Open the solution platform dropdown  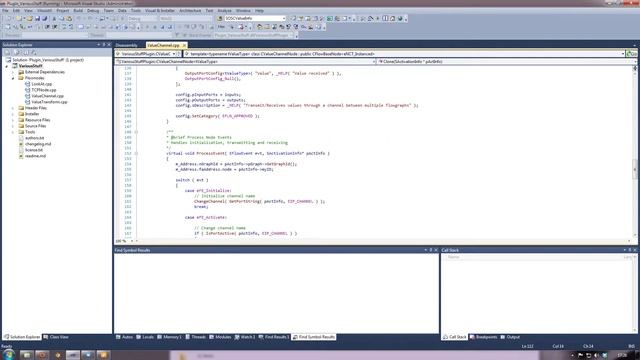[x=186, y=19]
